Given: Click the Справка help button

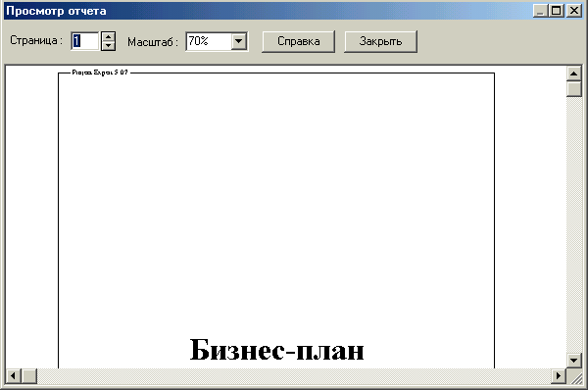Looking at the screenshot, I should click(298, 41).
